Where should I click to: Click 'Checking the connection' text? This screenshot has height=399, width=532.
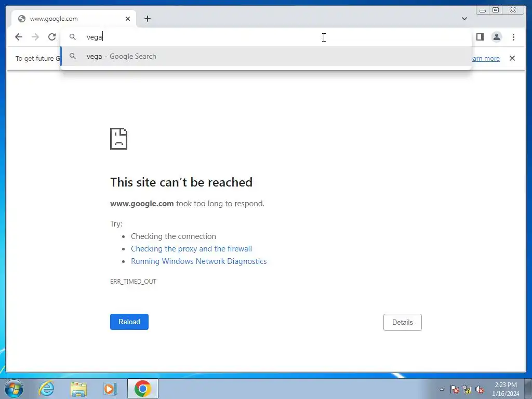point(174,236)
